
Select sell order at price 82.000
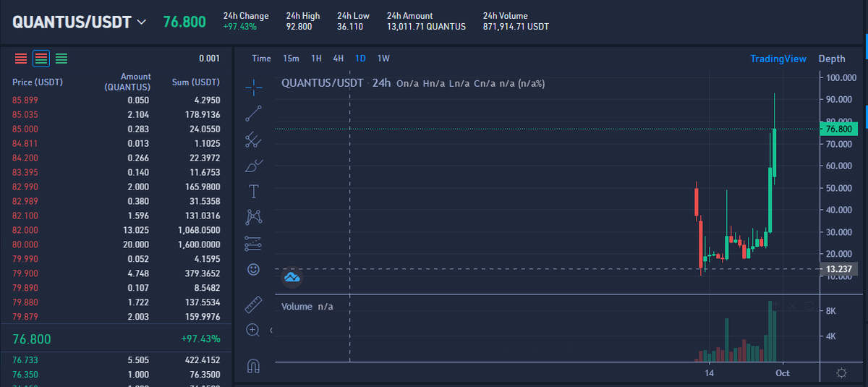pyautogui.click(x=116, y=230)
